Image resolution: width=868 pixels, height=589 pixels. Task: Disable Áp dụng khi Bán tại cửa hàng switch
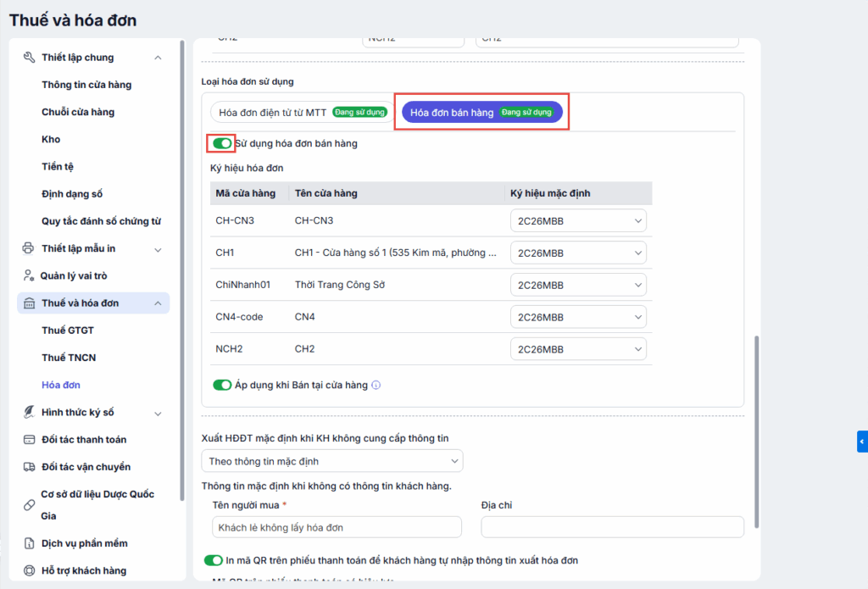point(222,385)
